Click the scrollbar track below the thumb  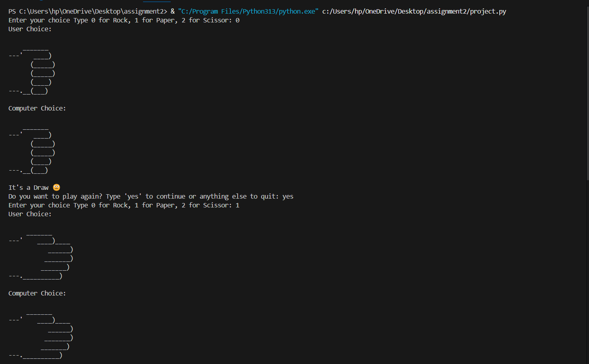point(587,272)
